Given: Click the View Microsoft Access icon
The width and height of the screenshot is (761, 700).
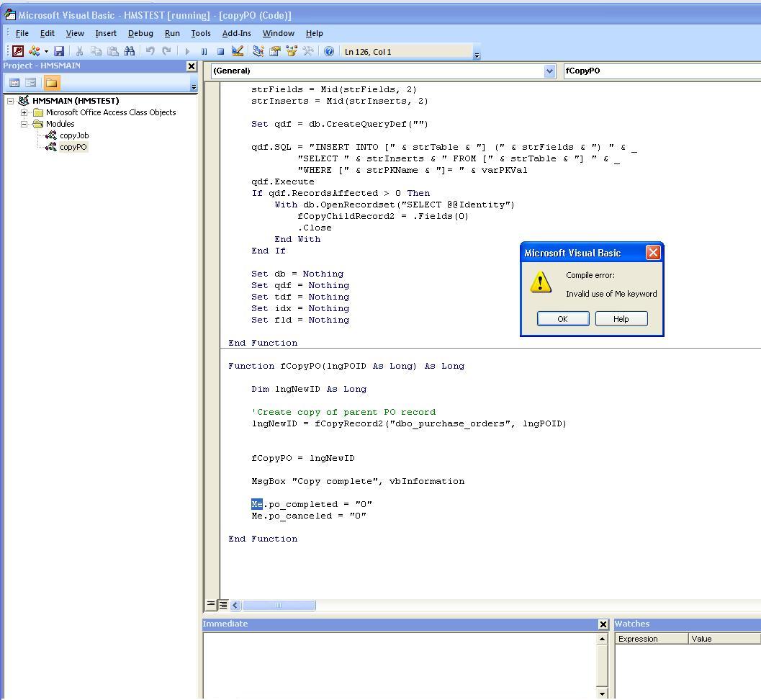Looking at the screenshot, I should 18,51.
